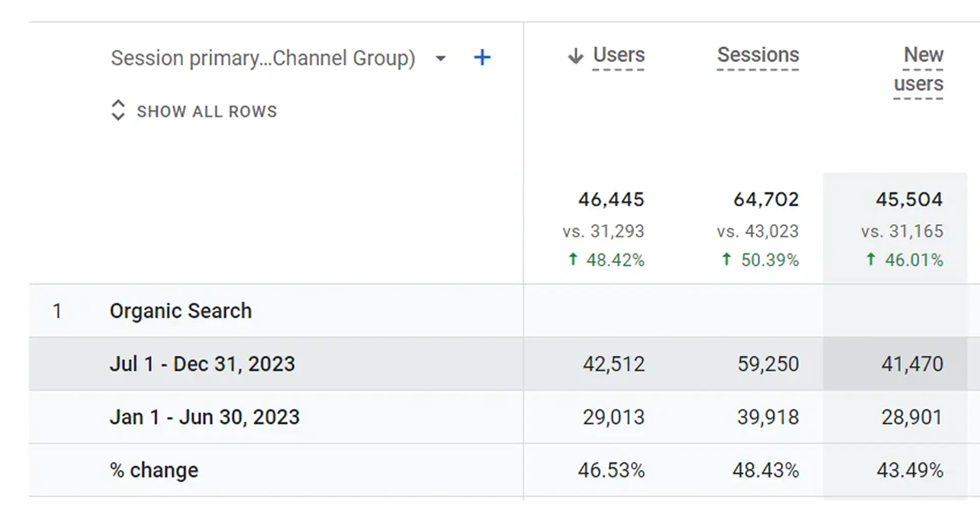This screenshot has width=980, height=512.
Task: Click the New users 46.01% increase indicator
Action: click(904, 260)
